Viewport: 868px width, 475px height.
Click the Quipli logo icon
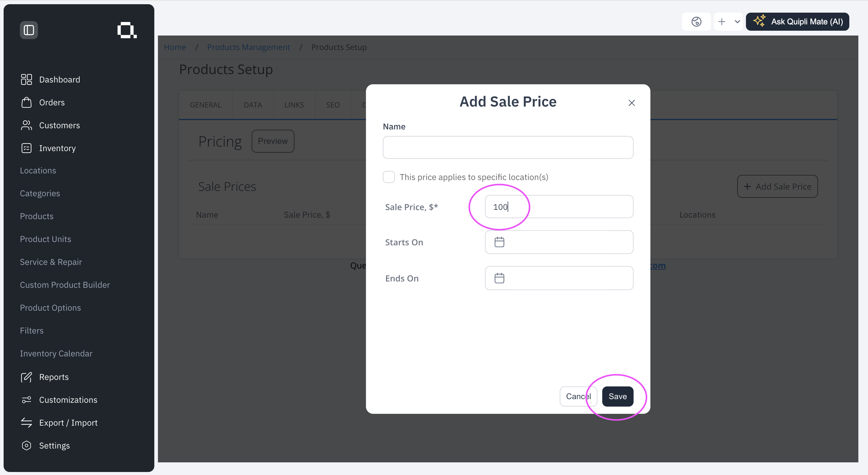[127, 30]
